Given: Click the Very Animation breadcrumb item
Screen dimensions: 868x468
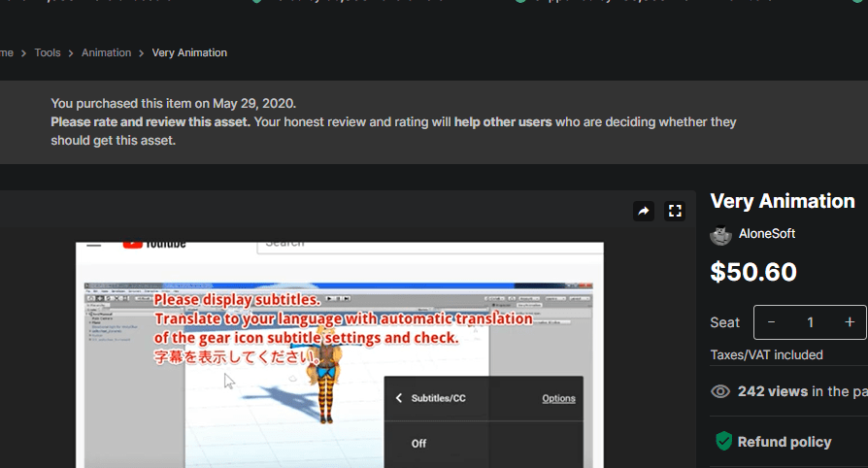Looking at the screenshot, I should tap(189, 52).
